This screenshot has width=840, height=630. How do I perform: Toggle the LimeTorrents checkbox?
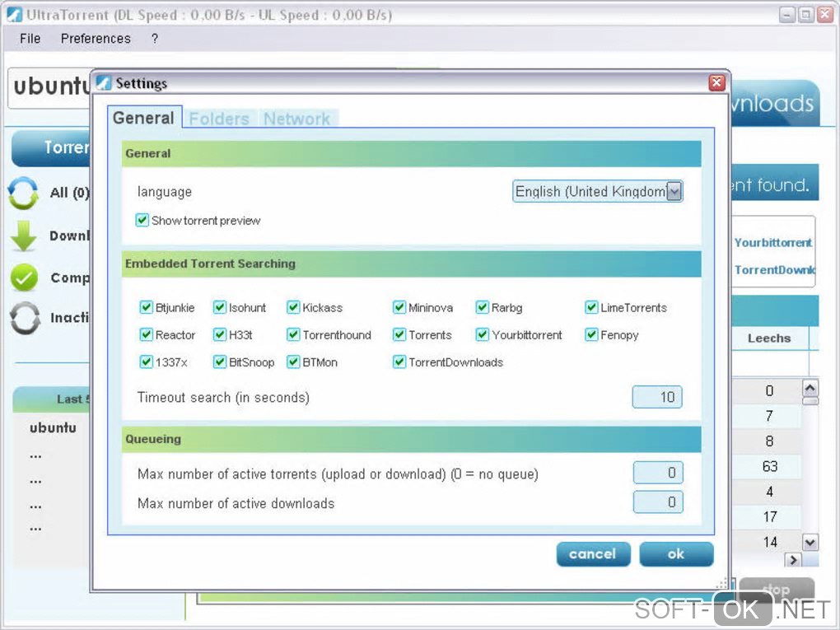pos(591,307)
